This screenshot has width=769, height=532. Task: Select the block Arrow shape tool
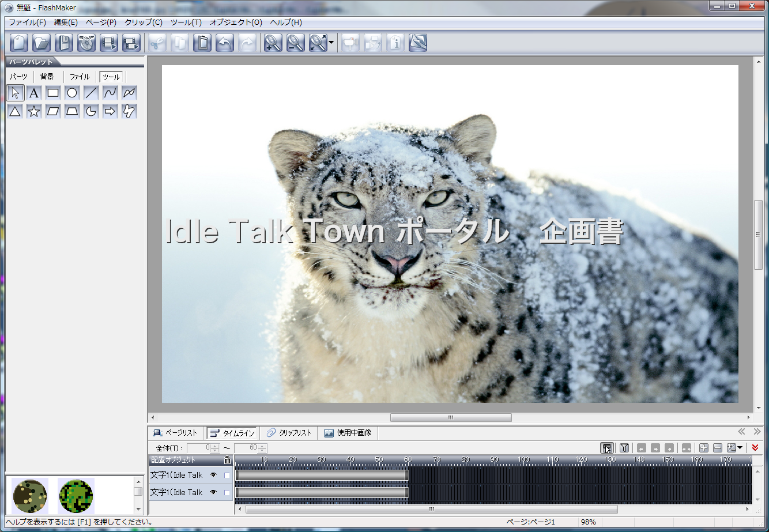(x=110, y=112)
